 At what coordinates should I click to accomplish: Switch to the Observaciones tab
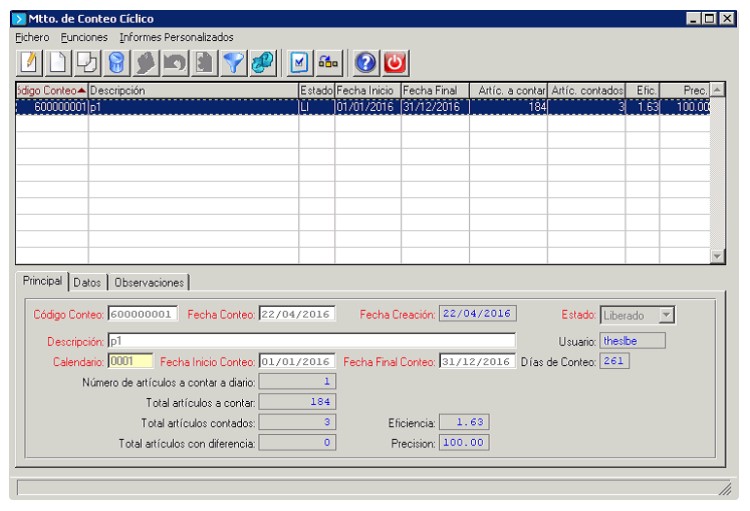tap(149, 282)
